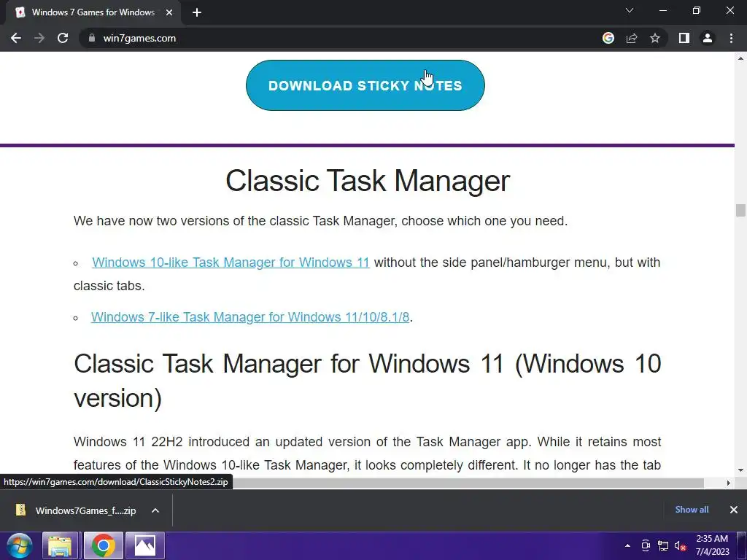Open the browser side panel
The width and height of the screenshot is (747, 560).
[x=684, y=38]
